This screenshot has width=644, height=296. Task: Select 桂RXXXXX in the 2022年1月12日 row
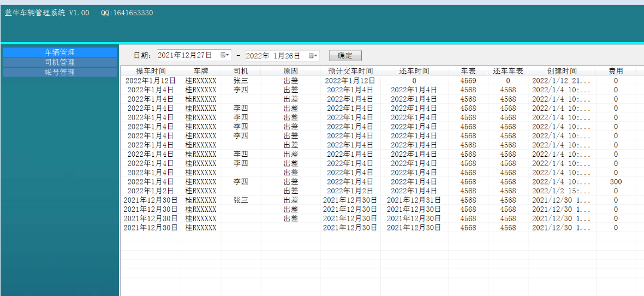pos(201,81)
